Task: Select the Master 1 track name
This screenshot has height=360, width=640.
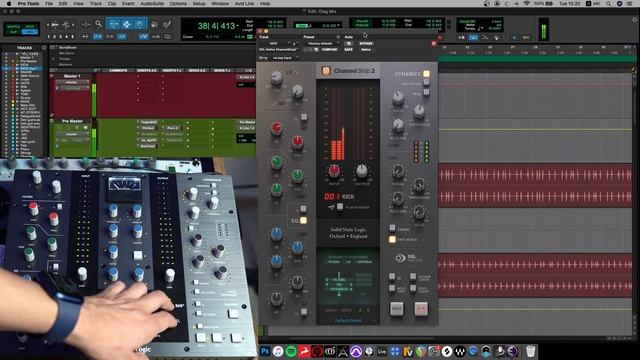Action: point(72,76)
